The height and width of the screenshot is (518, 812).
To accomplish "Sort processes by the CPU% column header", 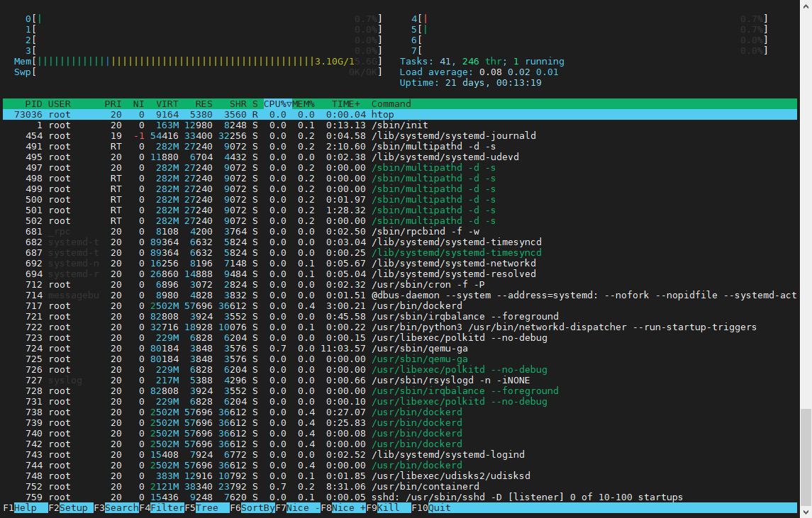I will (275, 104).
